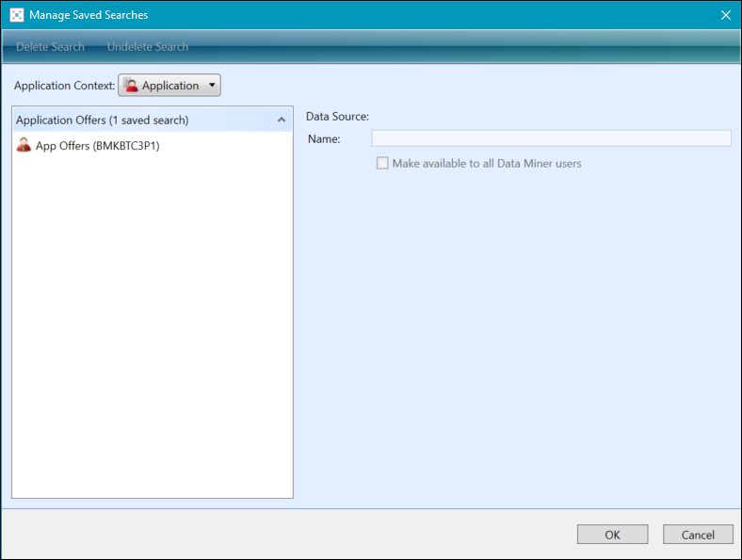This screenshot has height=560, width=742.
Task: Click the Cancel button
Action: tap(698, 535)
